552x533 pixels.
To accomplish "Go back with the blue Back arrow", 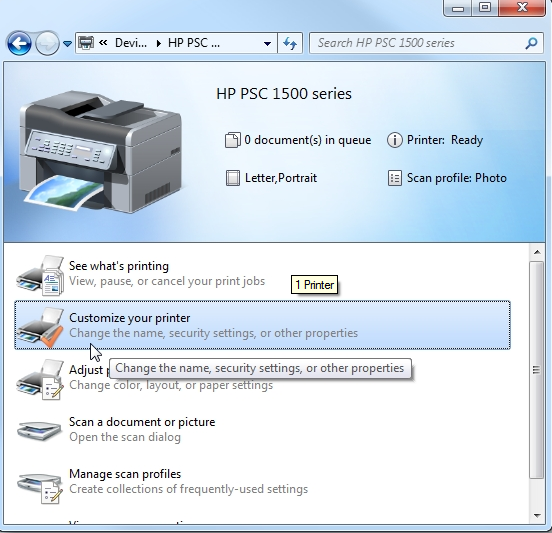I will [x=19, y=43].
